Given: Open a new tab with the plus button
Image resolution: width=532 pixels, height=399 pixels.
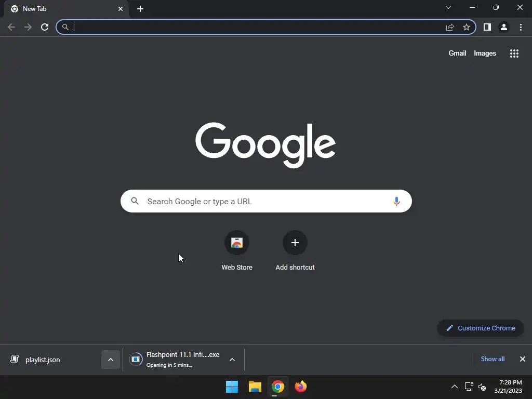Looking at the screenshot, I should click(x=140, y=9).
